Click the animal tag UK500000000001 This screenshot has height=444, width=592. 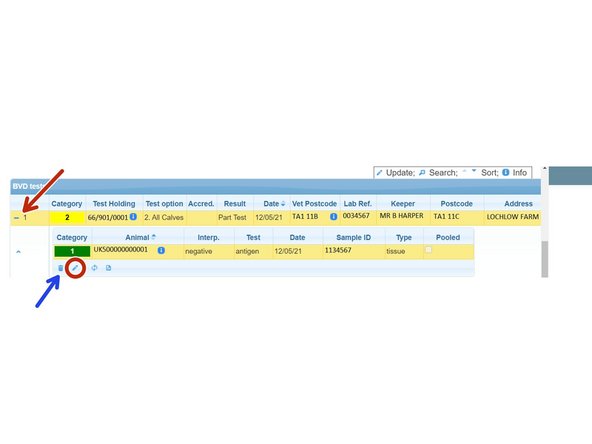[121, 250]
